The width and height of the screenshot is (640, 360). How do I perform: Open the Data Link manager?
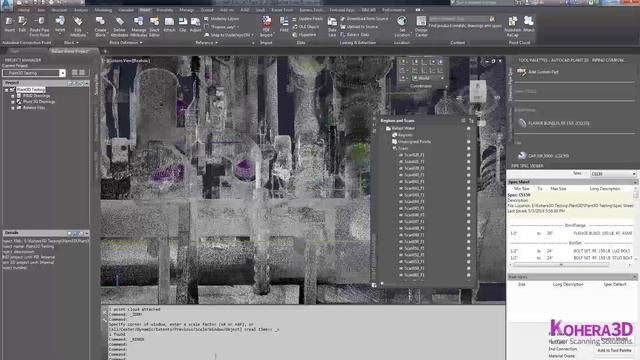[x=332, y=26]
